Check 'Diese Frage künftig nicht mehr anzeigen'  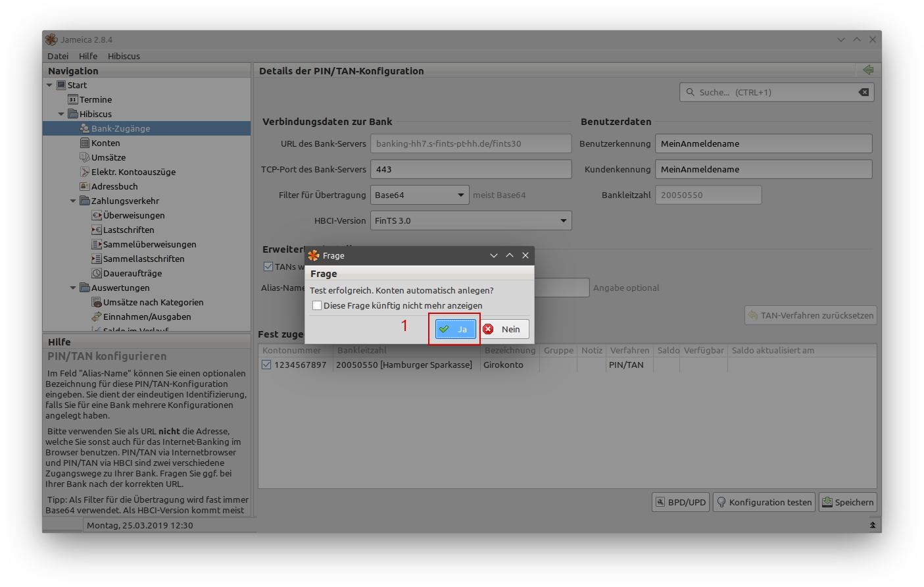click(317, 305)
